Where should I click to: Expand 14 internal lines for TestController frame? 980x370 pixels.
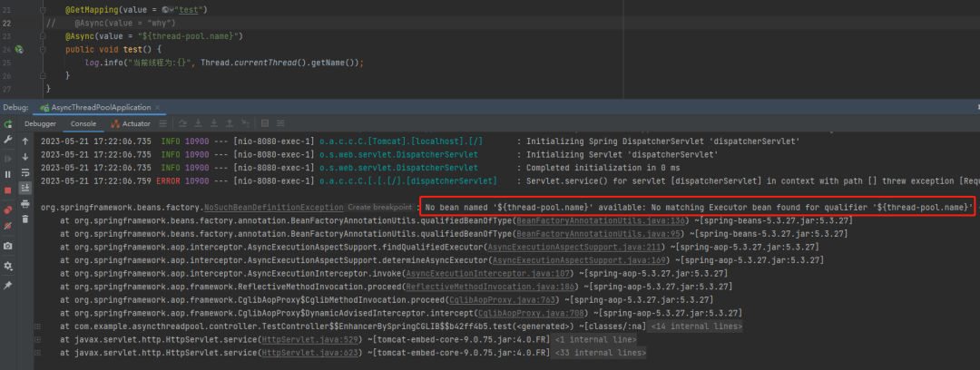click(x=37, y=326)
